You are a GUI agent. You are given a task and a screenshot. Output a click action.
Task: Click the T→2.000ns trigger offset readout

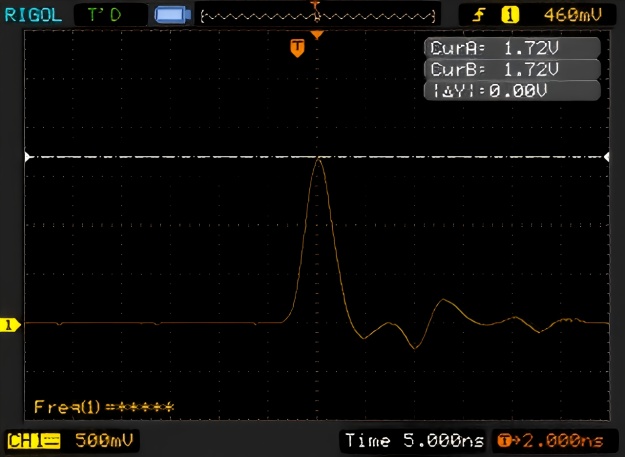(x=551, y=440)
